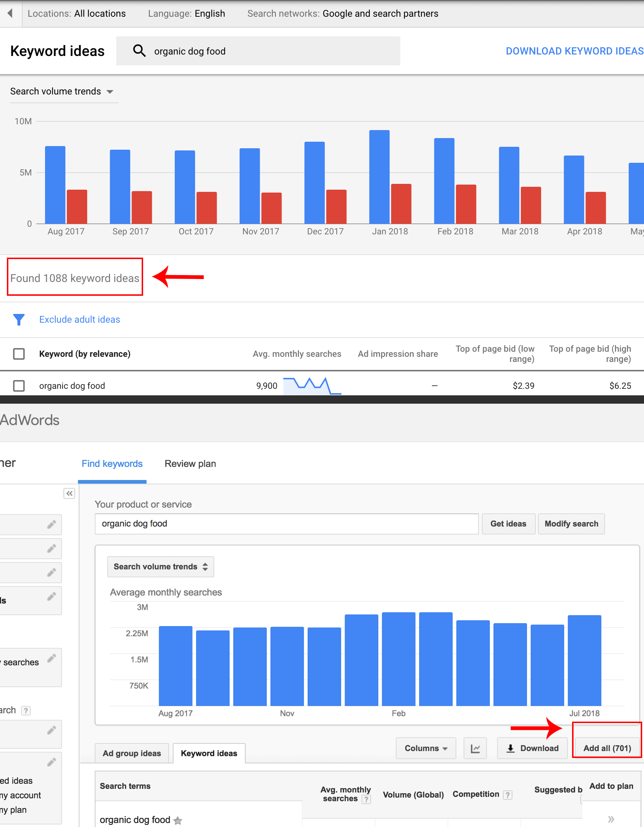Switch to the Find keywords tab
Image resolution: width=644 pixels, height=827 pixels.
pos(112,464)
